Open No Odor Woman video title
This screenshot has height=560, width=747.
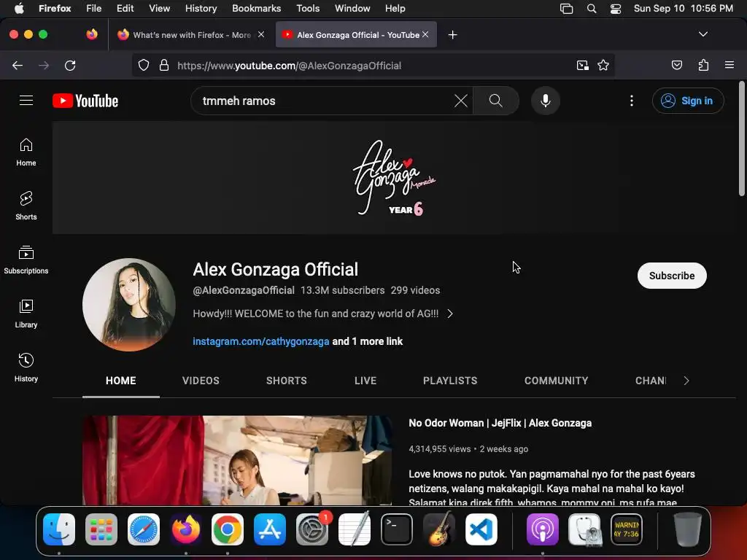coord(500,423)
